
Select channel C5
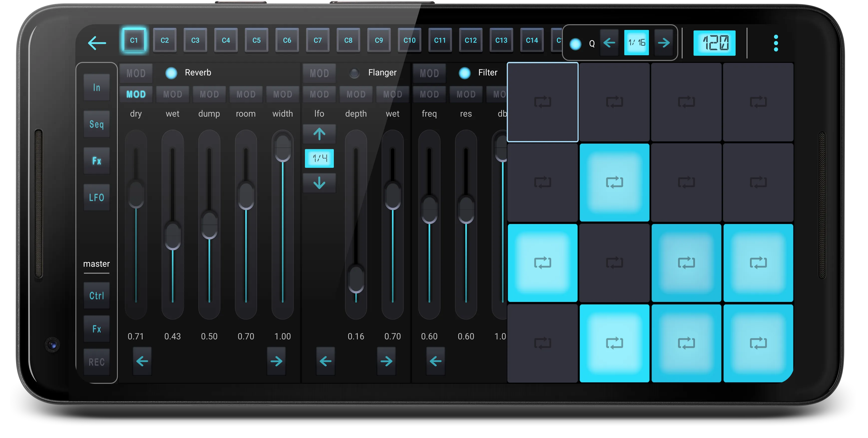point(256,40)
